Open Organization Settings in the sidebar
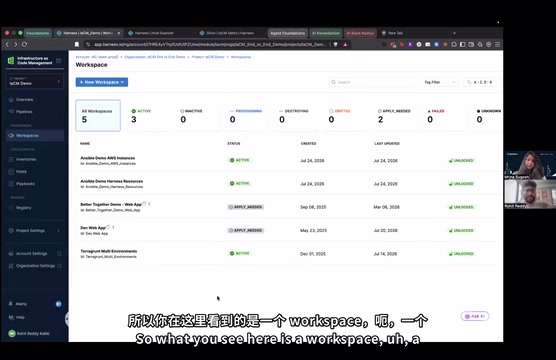Viewport: 556px width, 360px height. pos(35,266)
